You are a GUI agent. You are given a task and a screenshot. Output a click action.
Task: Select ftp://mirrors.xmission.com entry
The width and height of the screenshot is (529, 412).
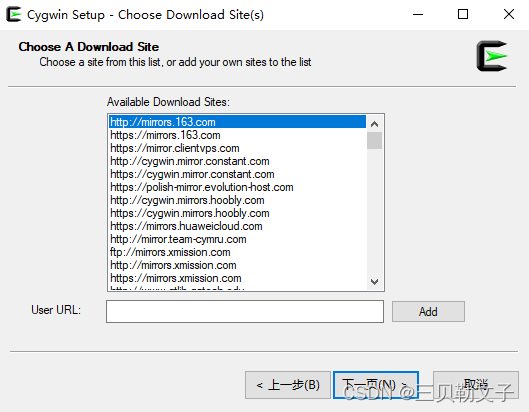tap(238, 252)
